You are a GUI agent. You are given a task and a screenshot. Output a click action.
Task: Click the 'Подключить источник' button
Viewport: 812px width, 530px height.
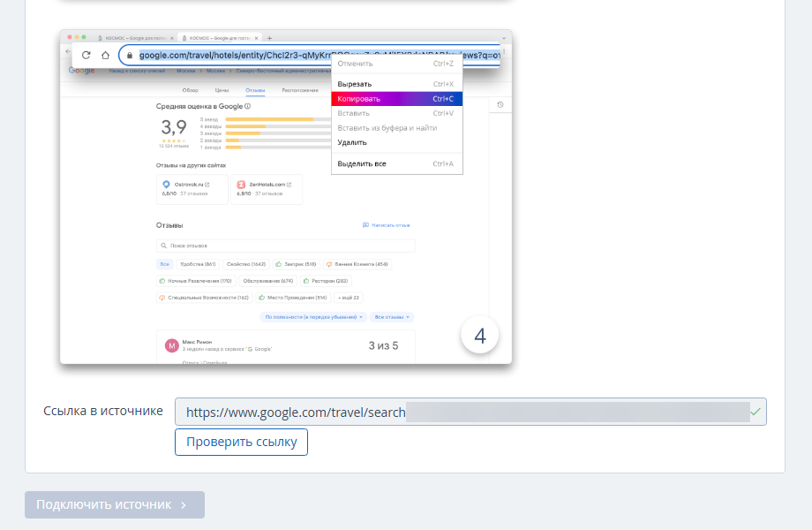115,504
